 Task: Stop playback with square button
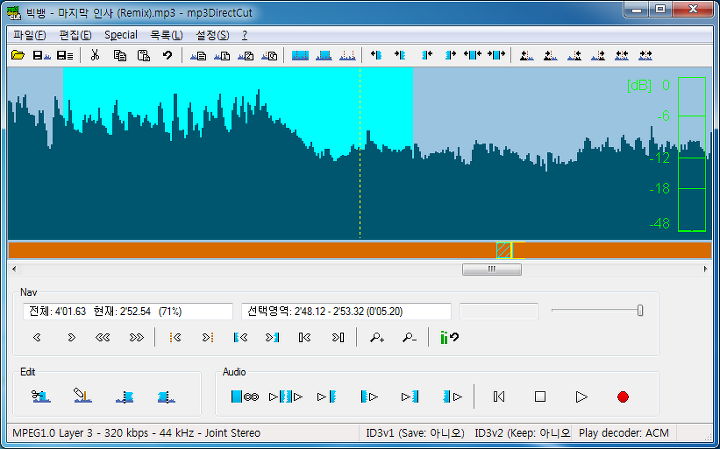click(540, 397)
